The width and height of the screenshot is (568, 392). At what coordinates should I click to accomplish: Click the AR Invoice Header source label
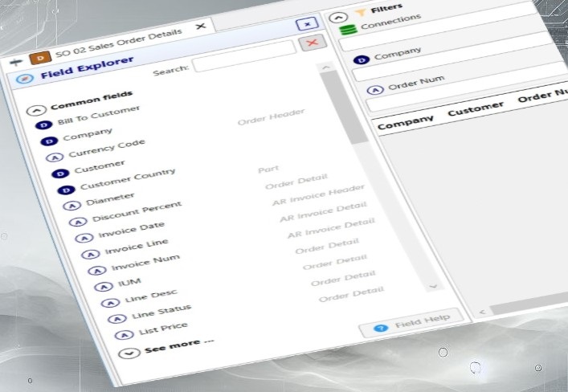click(319, 195)
